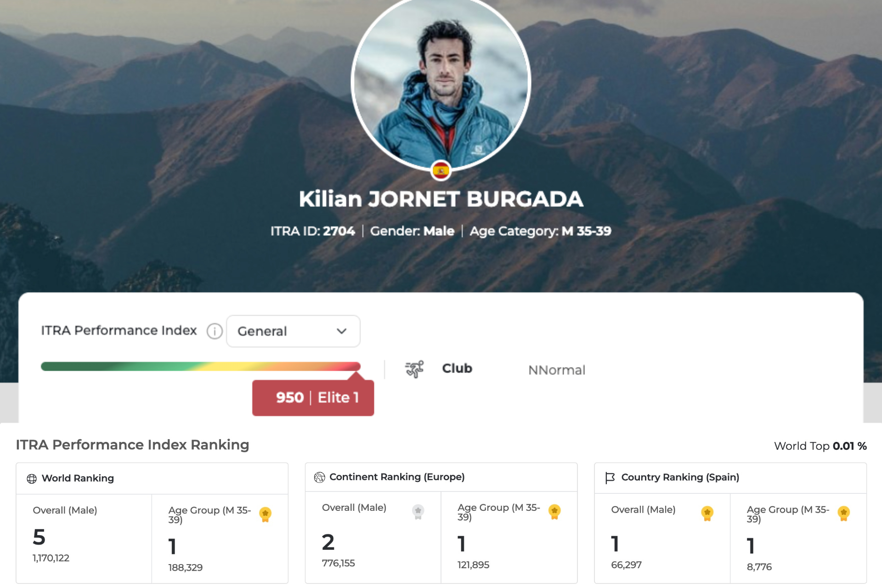
Task: Click the 950 Elite 1 score badge
Action: point(313,398)
